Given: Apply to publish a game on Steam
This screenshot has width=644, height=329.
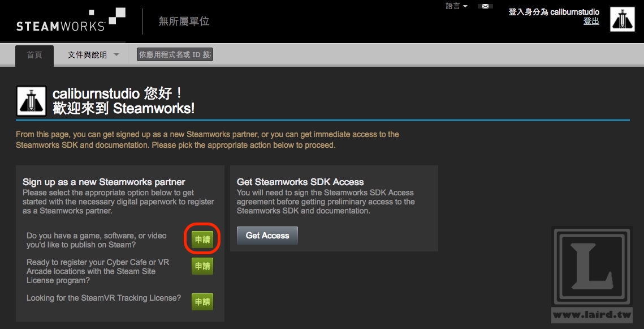Looking at the screenshot, I should [x=202, y=240].
